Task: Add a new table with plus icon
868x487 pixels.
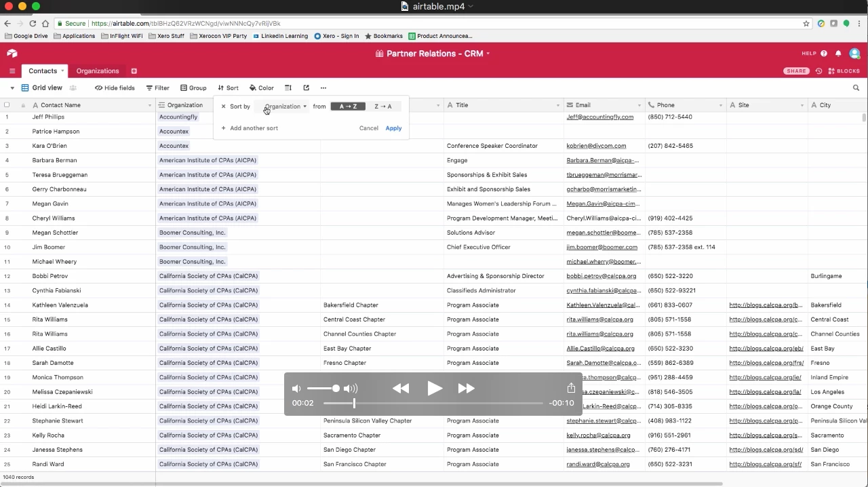Action: coord(134,71)
